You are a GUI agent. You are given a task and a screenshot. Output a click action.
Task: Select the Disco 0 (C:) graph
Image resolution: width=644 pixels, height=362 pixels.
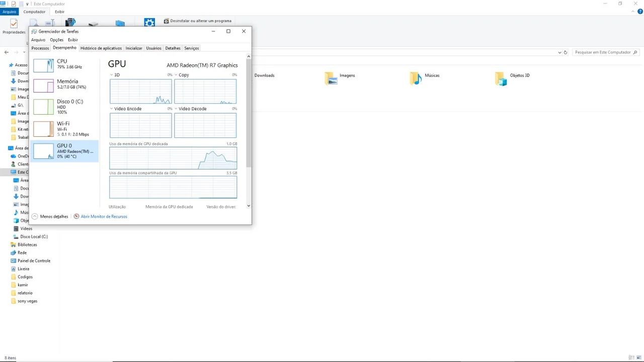[43, 107]
